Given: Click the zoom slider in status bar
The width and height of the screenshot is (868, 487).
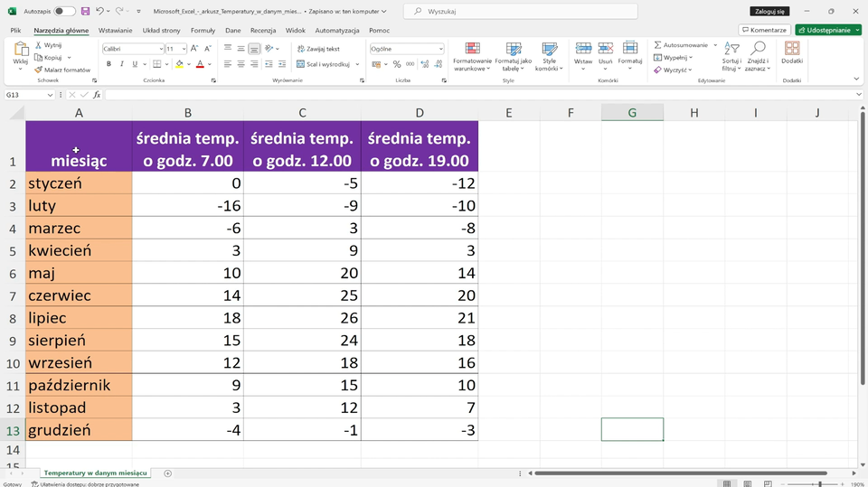Looking at the screenshot, I should click(x=819, y=484).
